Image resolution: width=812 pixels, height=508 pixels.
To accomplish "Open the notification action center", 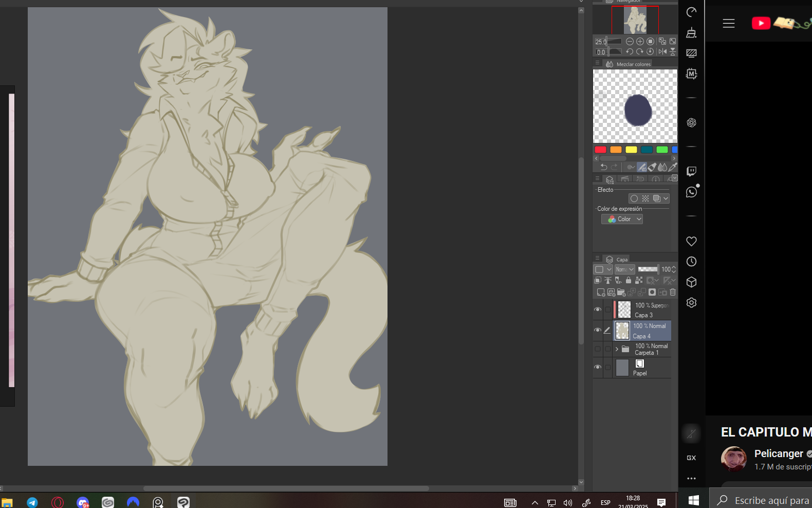I will coord(661,502).
